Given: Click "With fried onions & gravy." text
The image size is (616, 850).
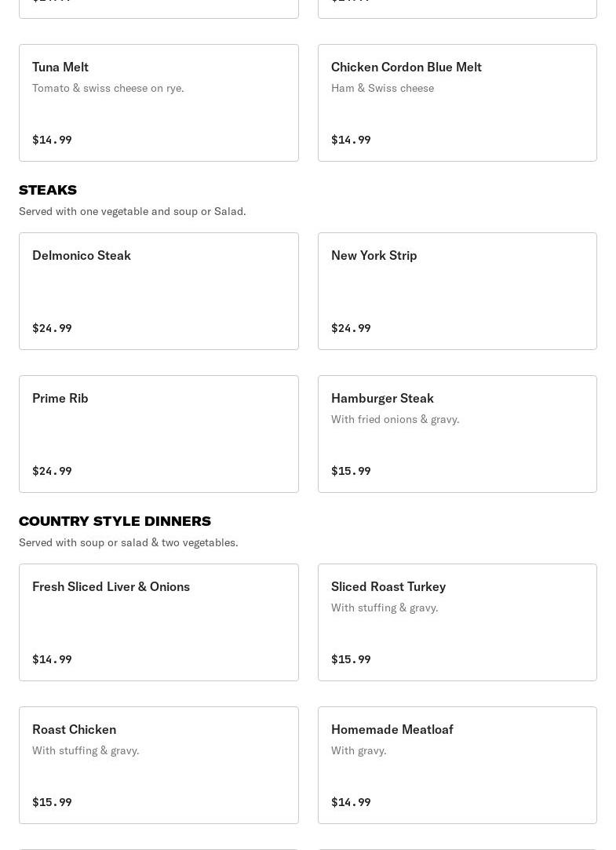Looking at the screenshot, I should (395, 419).
